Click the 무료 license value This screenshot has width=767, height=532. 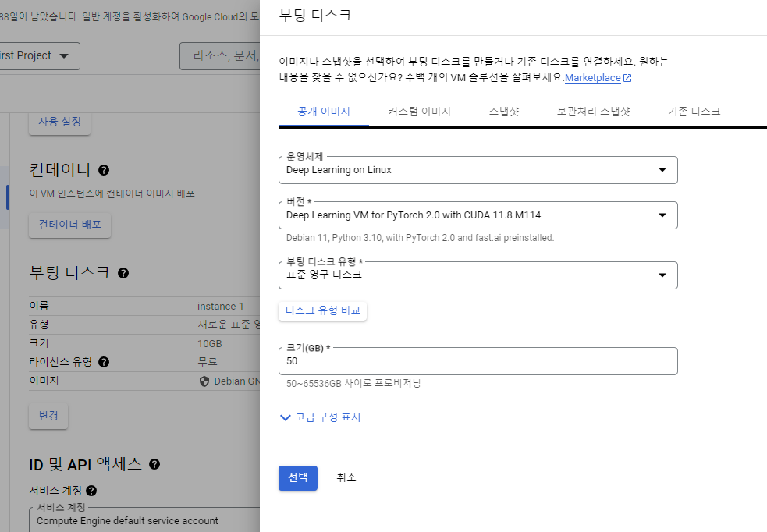(207, 362)
